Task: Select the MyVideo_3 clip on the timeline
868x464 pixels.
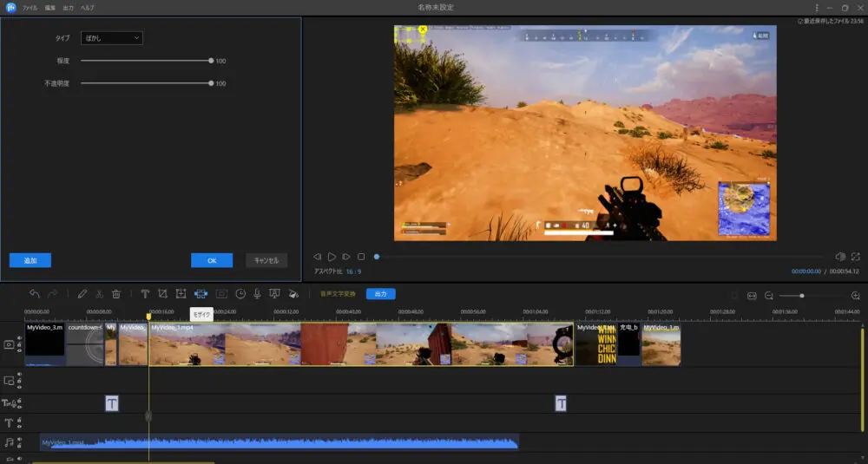Action: tap(45, 344)
